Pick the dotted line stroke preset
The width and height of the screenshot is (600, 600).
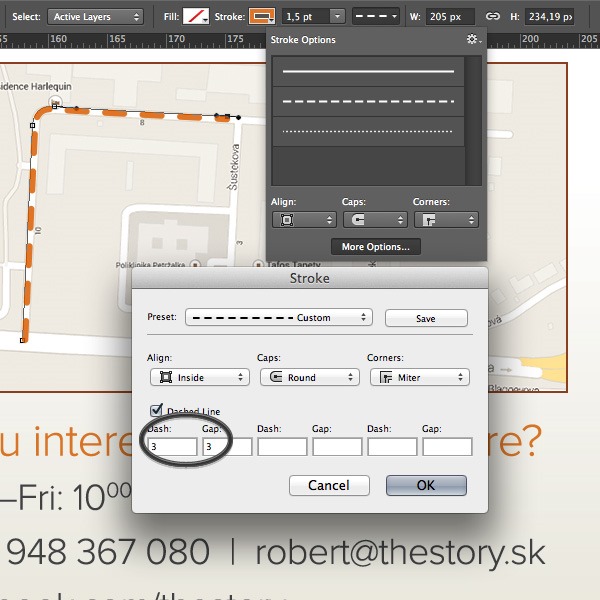[368, 131]
